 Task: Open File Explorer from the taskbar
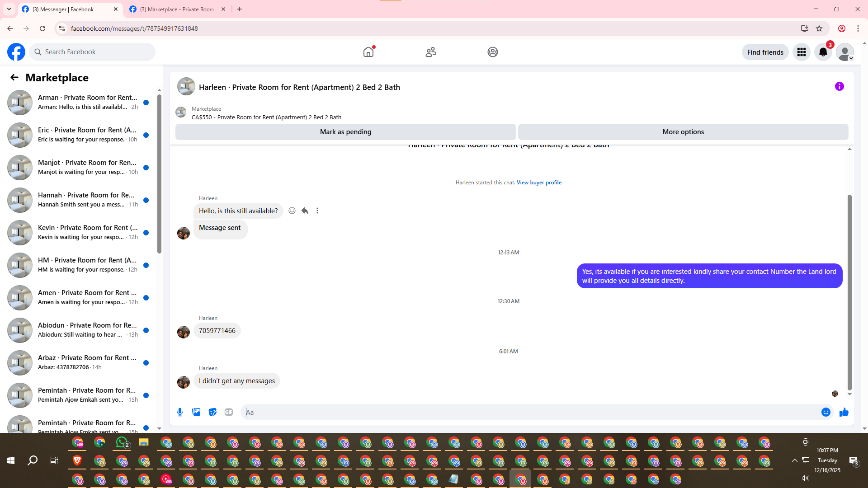144,442
